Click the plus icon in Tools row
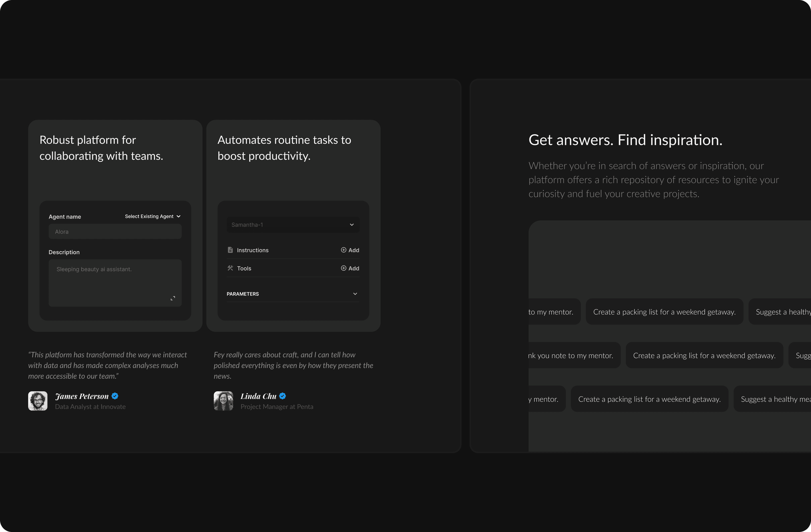Image resolution: width=811 pixels, height=532 pixels. click(343, 268)
